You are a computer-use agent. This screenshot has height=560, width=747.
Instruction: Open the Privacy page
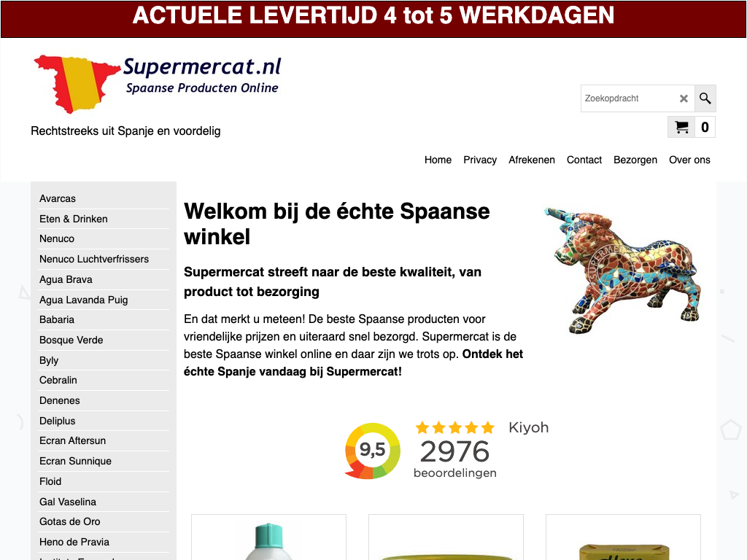[480, 160]
